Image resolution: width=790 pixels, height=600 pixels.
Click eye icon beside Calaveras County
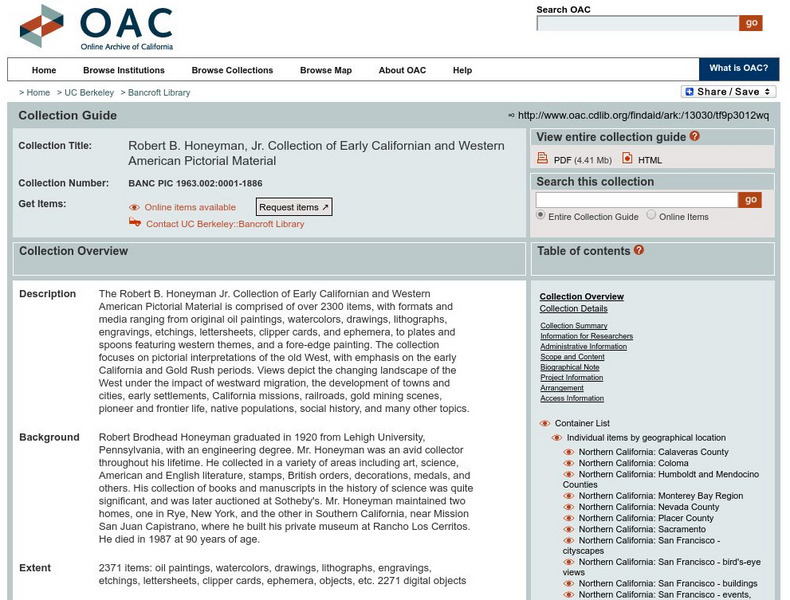pyautogui.click(x=568, y=452)
